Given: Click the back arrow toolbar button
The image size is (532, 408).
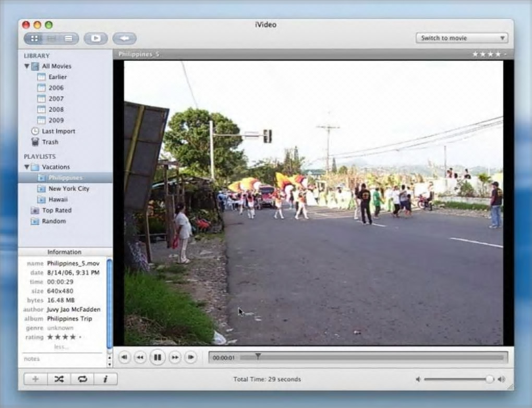Looking at the screenshot, I should (x=125, y=39).
